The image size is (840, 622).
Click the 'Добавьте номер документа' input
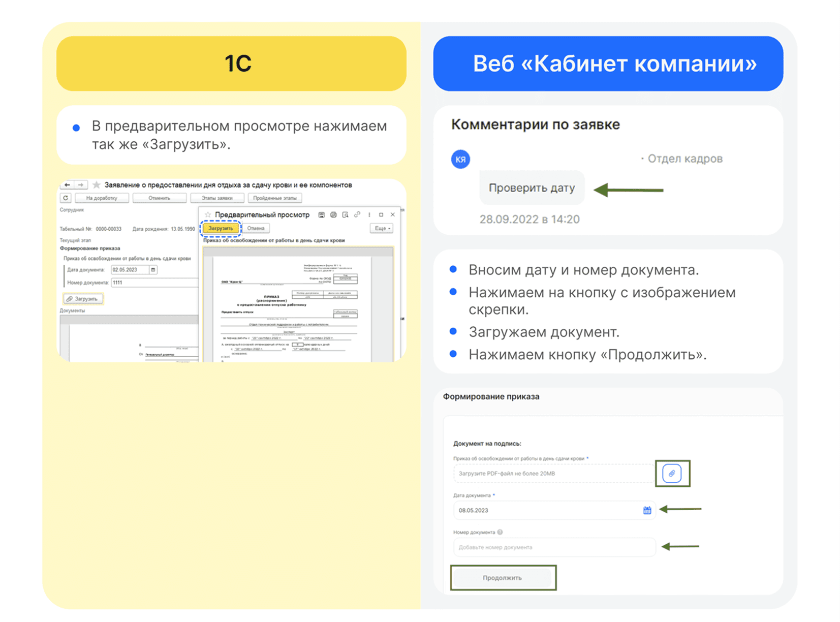tap(554, 547)
